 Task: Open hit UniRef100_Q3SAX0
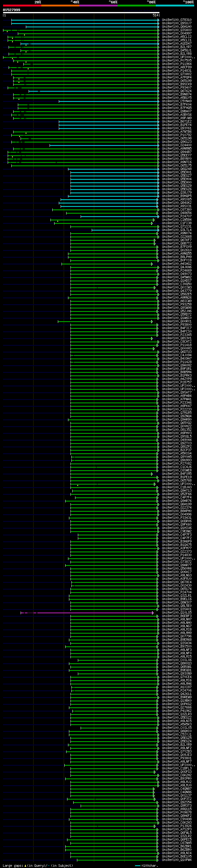coord(177,30)
